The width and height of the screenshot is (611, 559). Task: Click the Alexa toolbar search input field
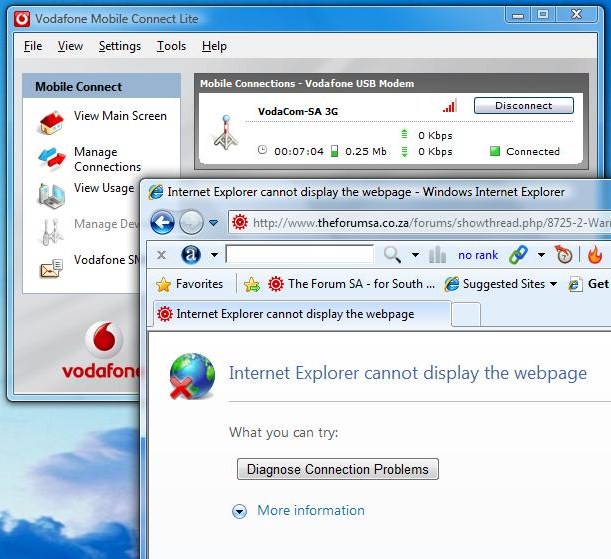tap(299, 255)
